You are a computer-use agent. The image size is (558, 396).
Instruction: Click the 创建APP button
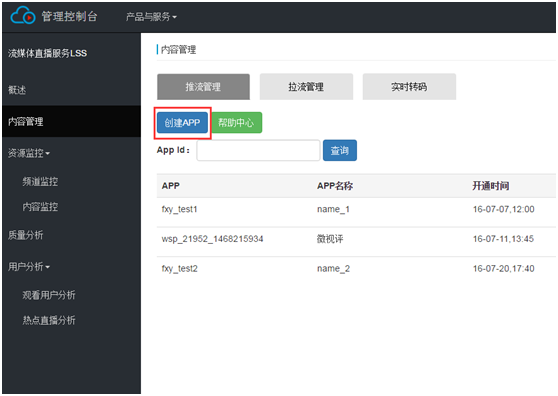pos(182,123)
